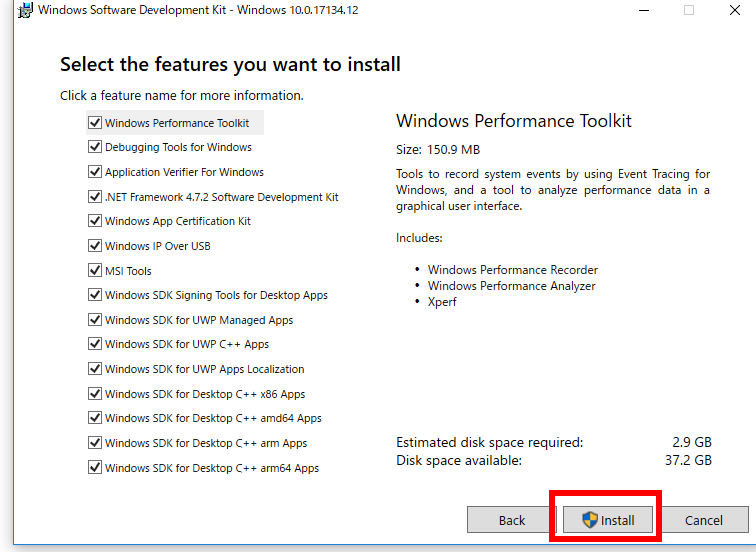Uncheck Windows Performance Toolkit checkbox
This screenshot has height=552, width=756.
pyautogui.click(x=95, y=122)
